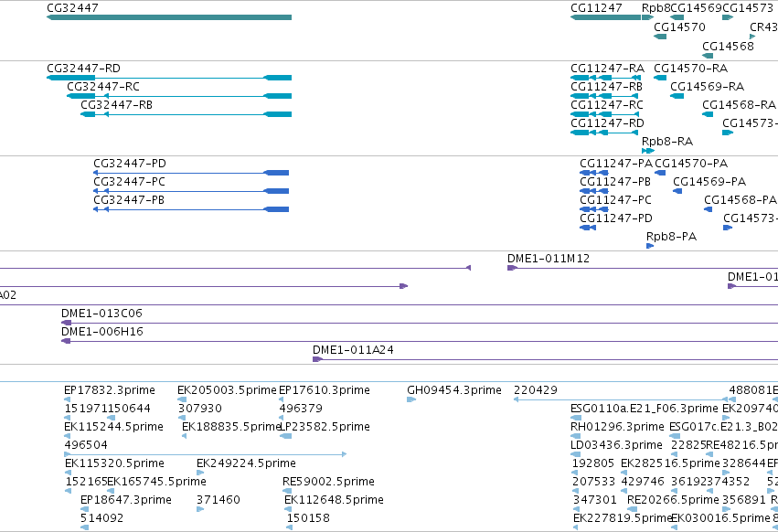Open transcript CG14568-RA label

739,105
